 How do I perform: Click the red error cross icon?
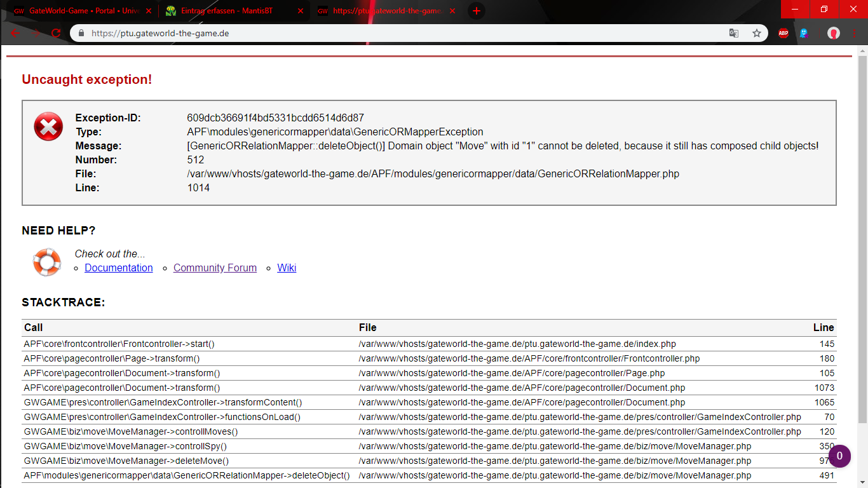[x=48, y=126]
